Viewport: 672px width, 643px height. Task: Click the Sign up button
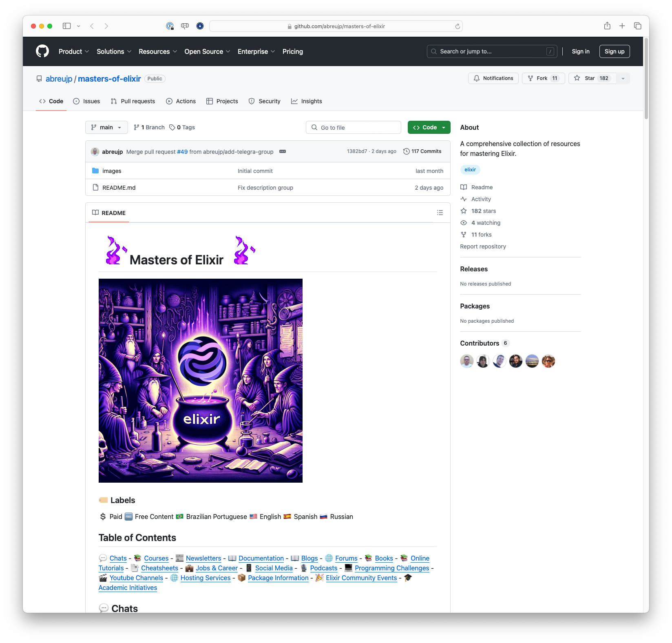[614, 51]
